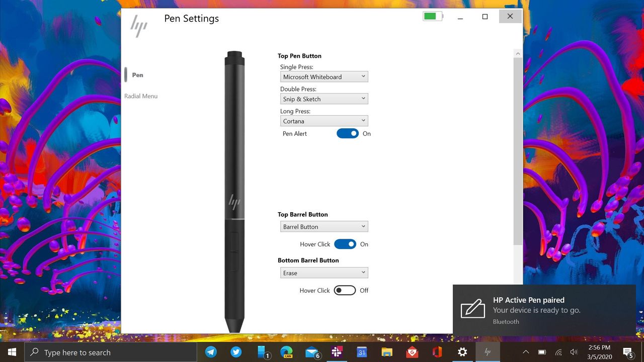Turn off the Pen Alert toggle
The height and width of the screenshot is (362, 644).
[348, 134]
